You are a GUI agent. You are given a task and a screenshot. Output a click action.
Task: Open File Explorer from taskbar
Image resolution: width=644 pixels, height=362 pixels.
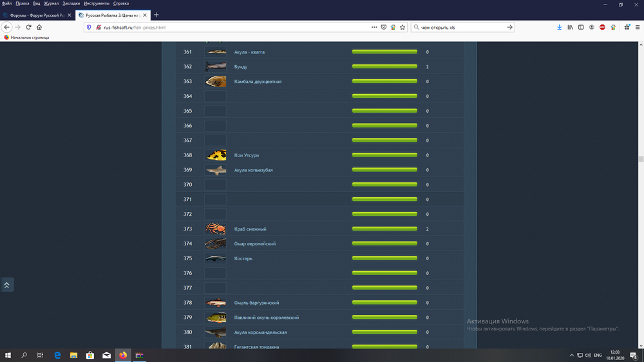pos(73,355)
